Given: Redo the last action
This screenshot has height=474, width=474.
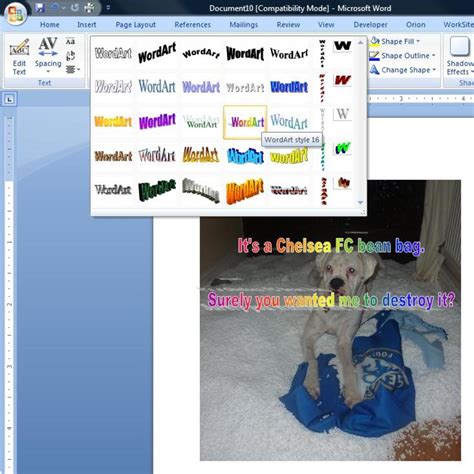Looking at the screenshot, I should (x=75, y=8).
